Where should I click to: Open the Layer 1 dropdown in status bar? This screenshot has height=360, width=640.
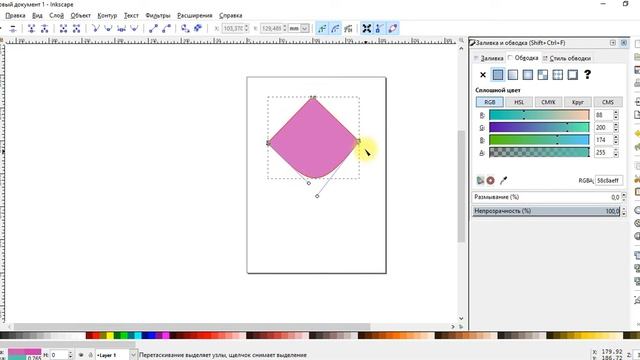pos(116,355)
